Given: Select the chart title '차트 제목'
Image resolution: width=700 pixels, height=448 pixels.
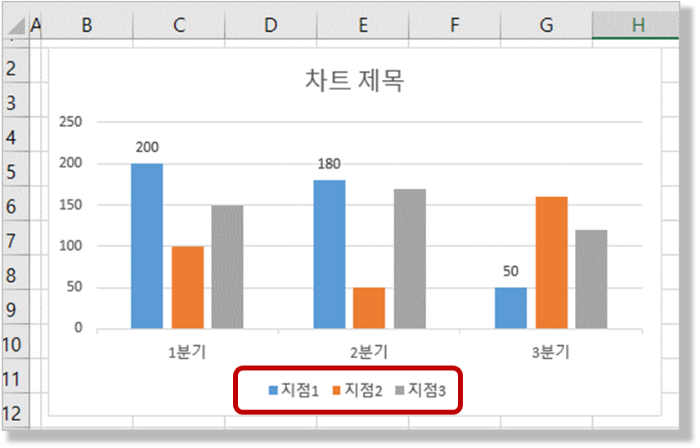Looking at the screenshot, I should tap(354, 80).
